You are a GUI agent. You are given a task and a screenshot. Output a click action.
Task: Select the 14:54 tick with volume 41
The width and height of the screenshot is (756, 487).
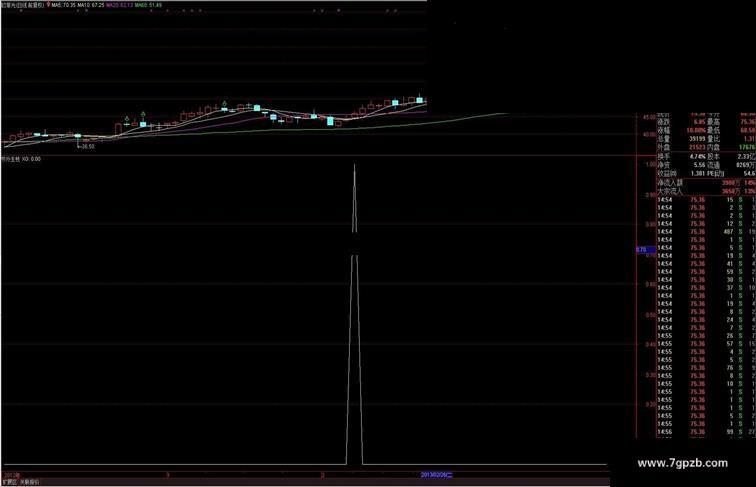[x=706, y=264]
